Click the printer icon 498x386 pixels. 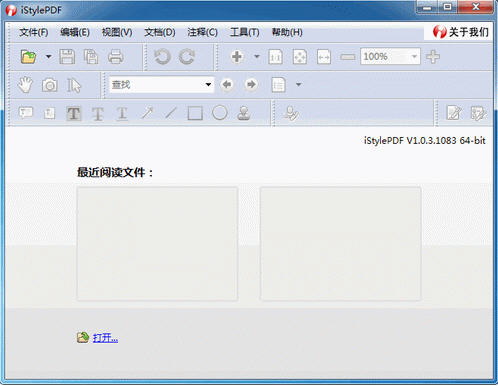coord(116,57)
